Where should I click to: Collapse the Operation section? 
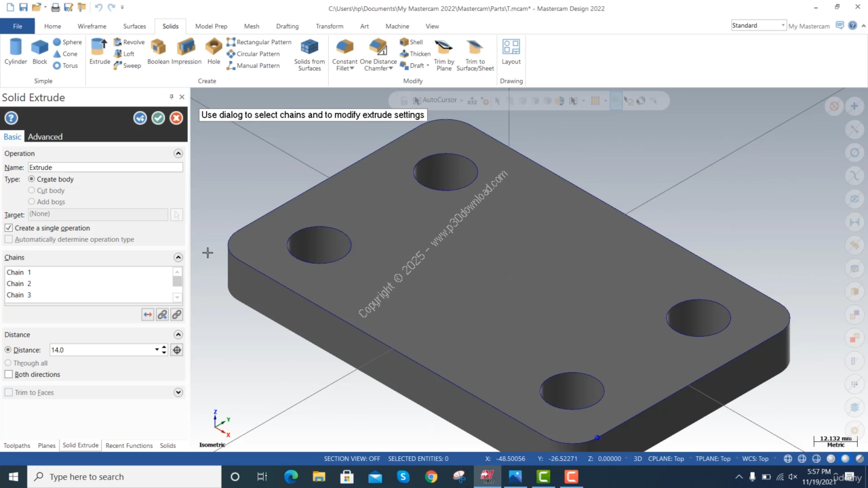tap(178, 154)
